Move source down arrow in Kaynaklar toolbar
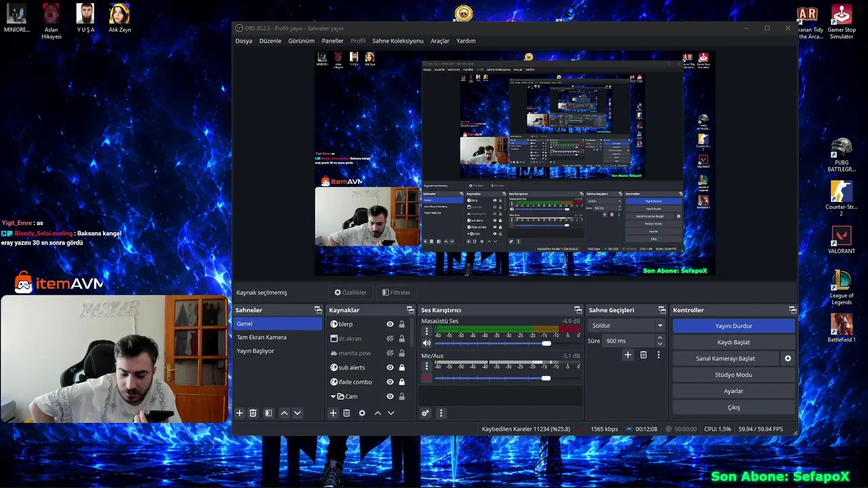Screen dimensions: 868x488 391,413
